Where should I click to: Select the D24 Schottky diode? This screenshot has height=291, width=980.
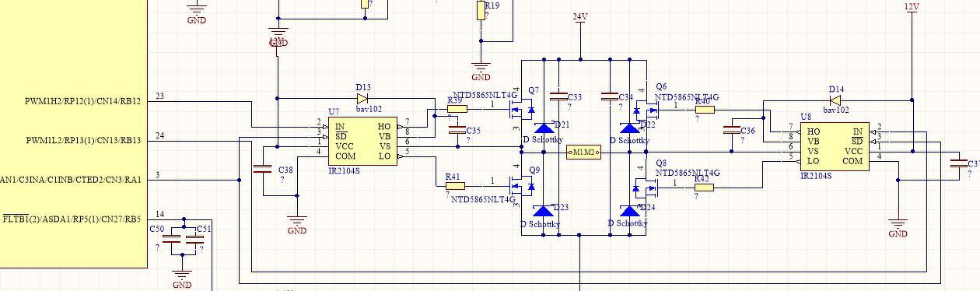[630, 211]
